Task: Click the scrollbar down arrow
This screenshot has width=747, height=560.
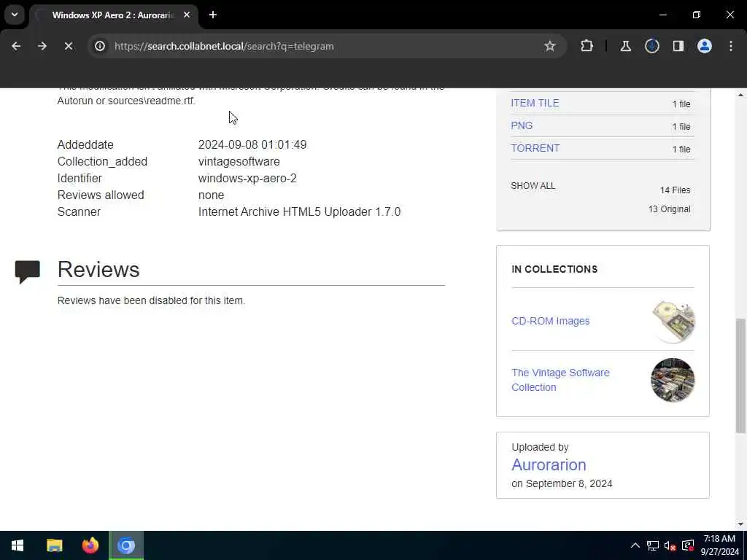Action: pos(740,524)
